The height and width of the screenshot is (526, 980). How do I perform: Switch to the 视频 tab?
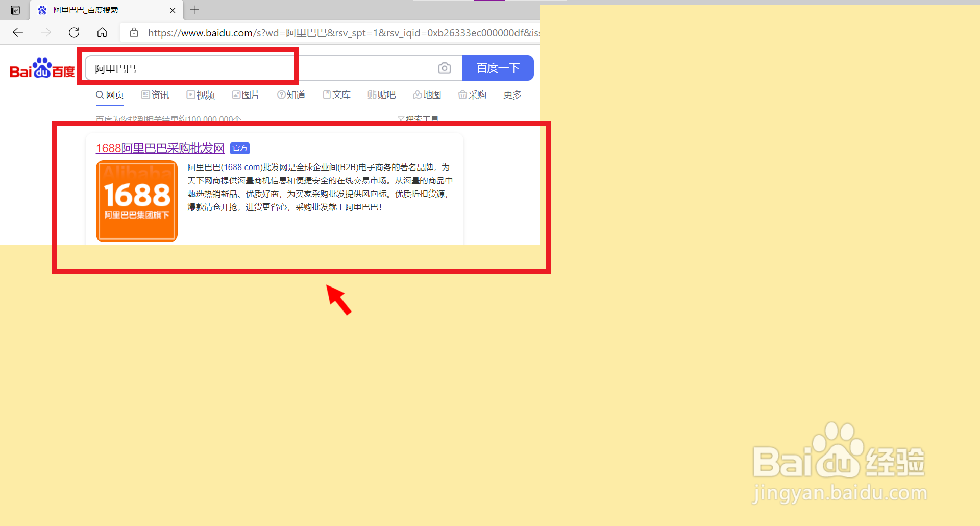point(201,95)
